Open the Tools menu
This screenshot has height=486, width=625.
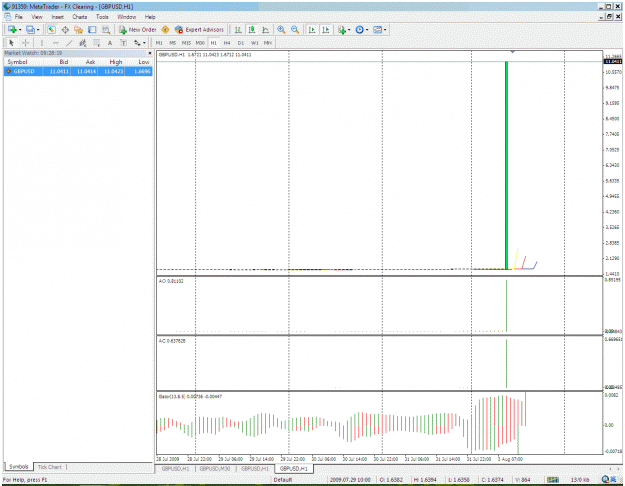(102, 17)
